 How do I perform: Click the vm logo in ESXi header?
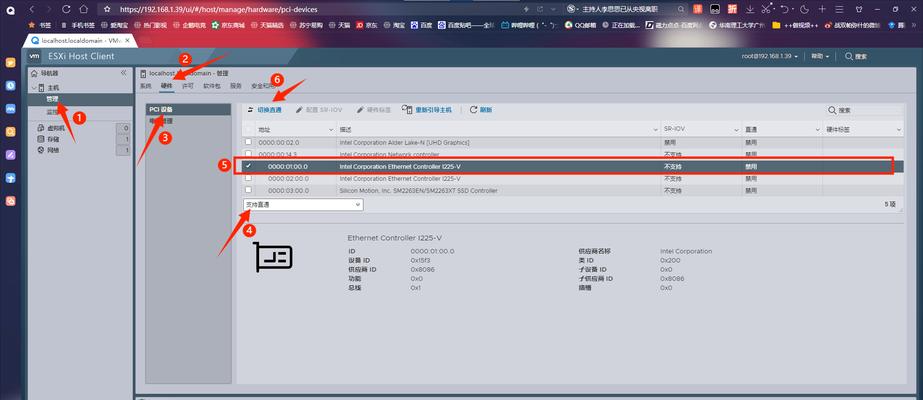pyautogui.click(x=34, y=56)
